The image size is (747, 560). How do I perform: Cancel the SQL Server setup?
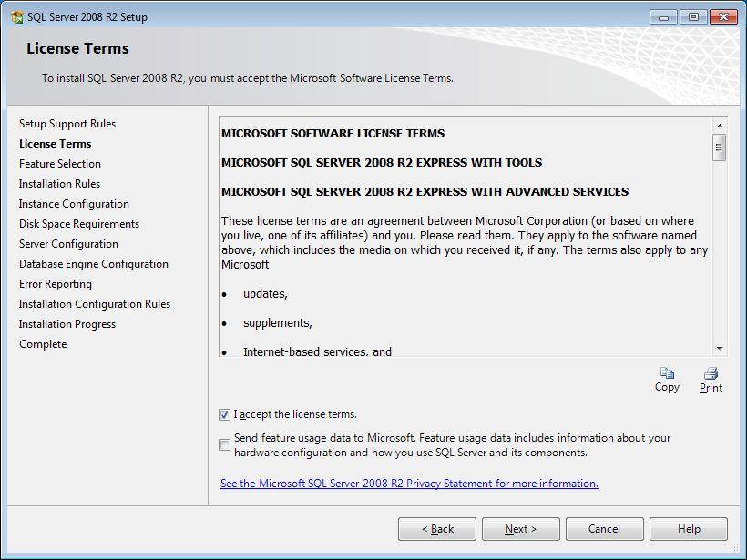(605, 529)
